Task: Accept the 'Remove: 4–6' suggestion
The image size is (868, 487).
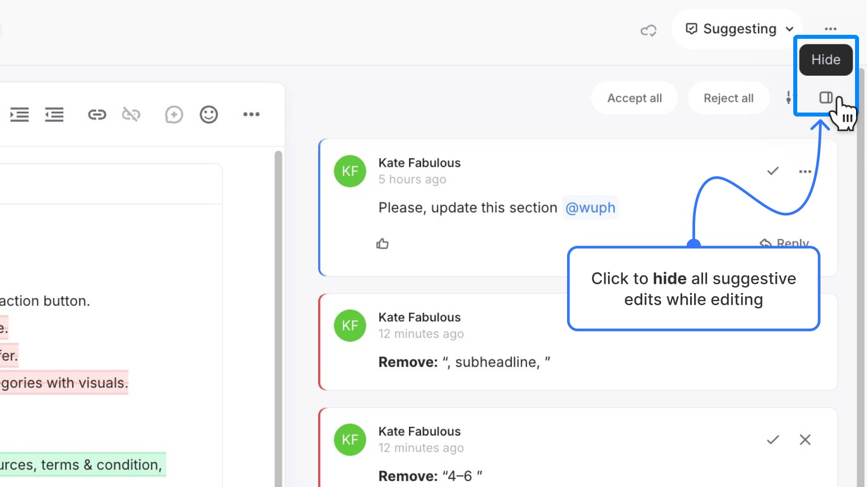Action: (772, 440)
